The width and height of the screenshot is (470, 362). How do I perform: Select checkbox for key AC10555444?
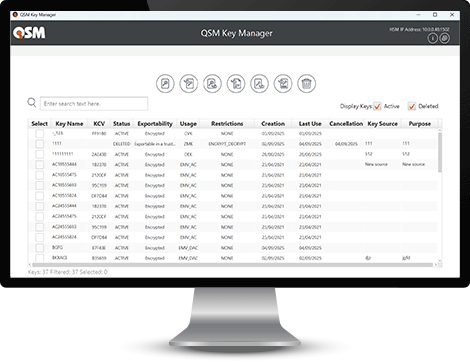39,165
